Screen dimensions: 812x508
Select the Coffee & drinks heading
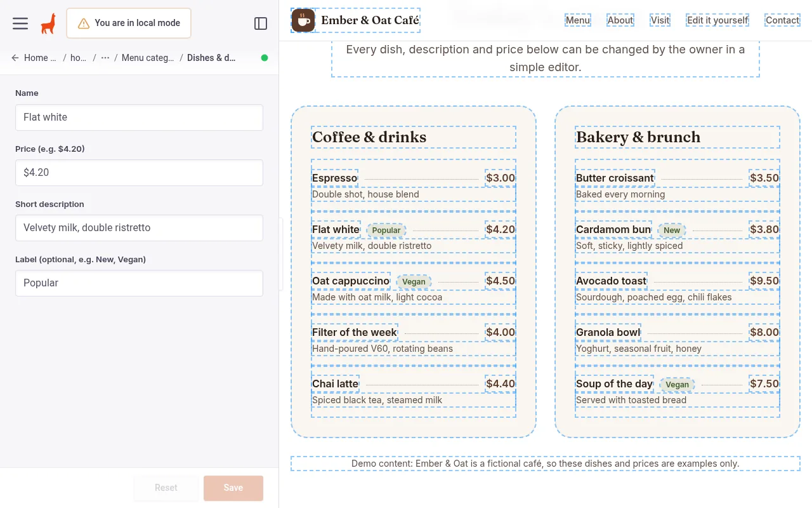point(369,137)
